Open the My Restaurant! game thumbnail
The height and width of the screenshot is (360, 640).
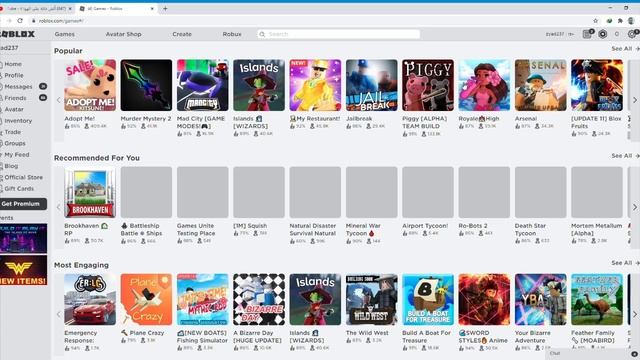[315, 85]
